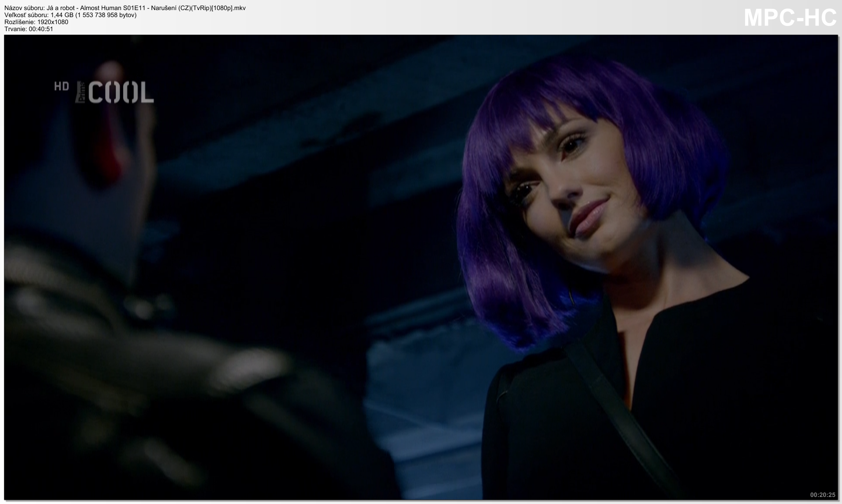Click the MPC-HC logo watermark
The height and width of the screenshot is (504, 842).
point(790,18)
